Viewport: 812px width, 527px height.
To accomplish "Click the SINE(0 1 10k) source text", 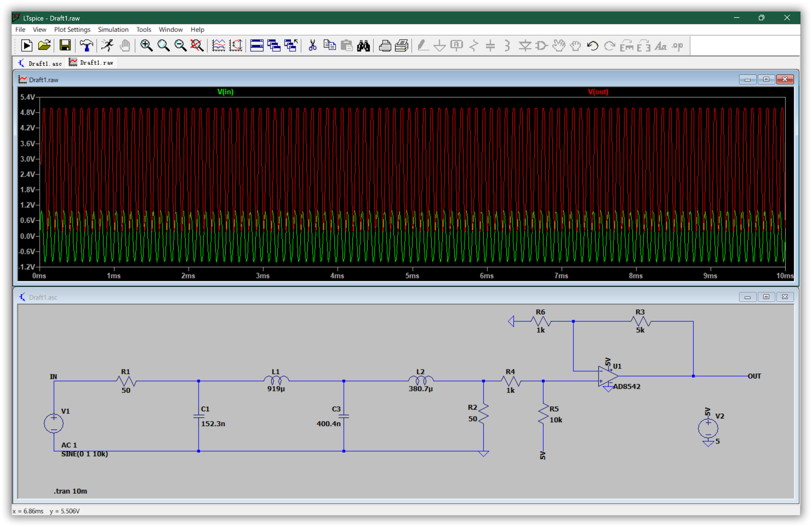I will tap(85, 454).
